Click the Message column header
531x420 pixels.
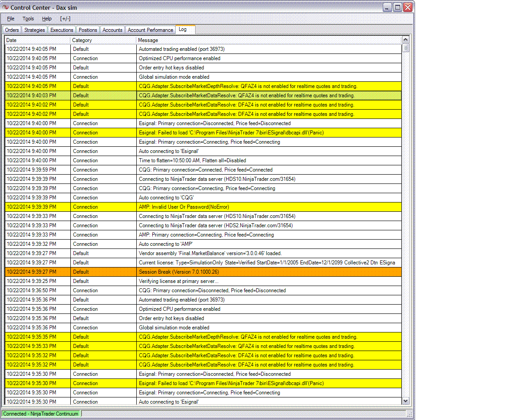269,40
